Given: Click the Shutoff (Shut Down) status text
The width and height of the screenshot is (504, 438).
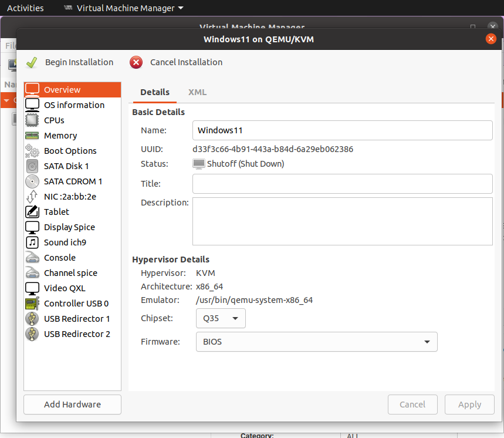Looking at the screenshot, I should click(246, 164).
